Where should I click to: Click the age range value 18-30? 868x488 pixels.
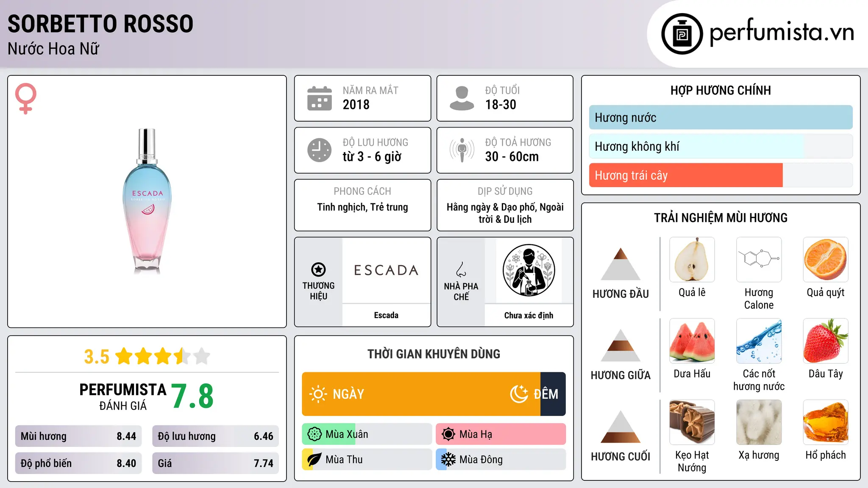click(x=501, y=105)
